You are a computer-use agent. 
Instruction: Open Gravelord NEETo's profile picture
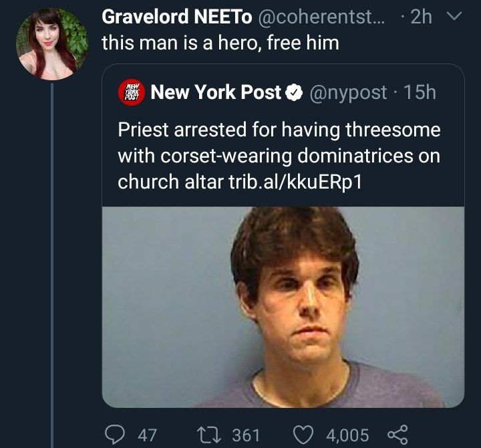pyautogui.click(x=52, y=44)
